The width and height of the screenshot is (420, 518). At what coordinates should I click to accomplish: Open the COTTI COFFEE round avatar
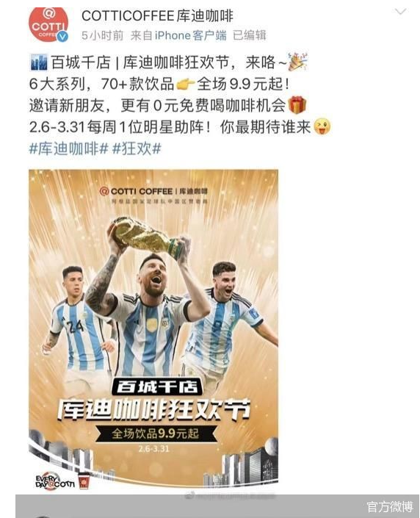click(x=48, y=25)
